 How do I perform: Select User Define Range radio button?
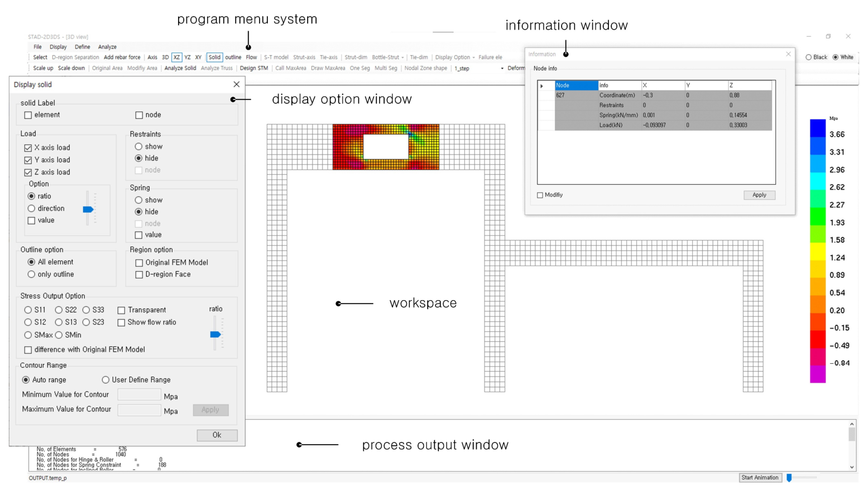pyautogui.click(x=105, y=380)
